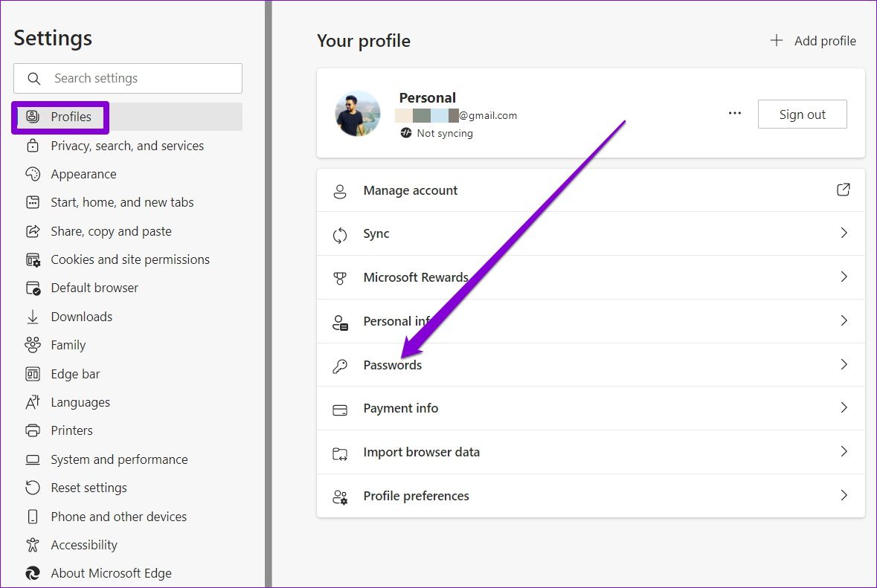
Task: Click the Not syncing status text
Action: (445, 133)
